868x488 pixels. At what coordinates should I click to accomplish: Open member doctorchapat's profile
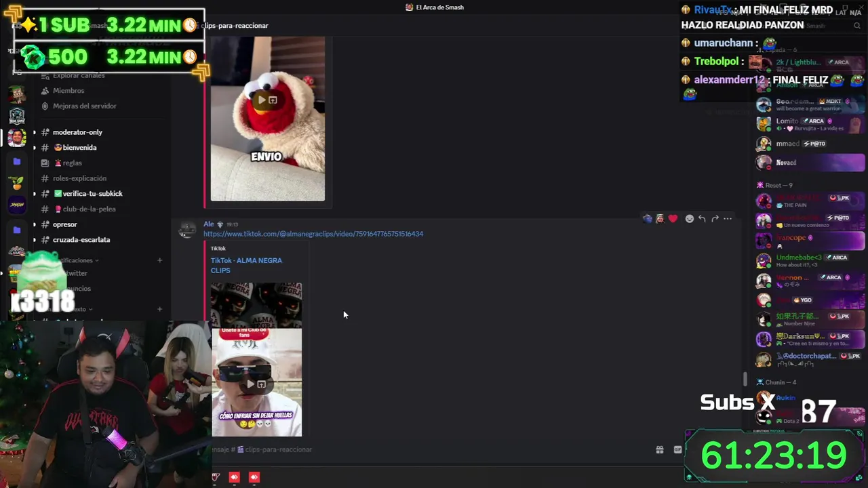[x=810, y=359]
